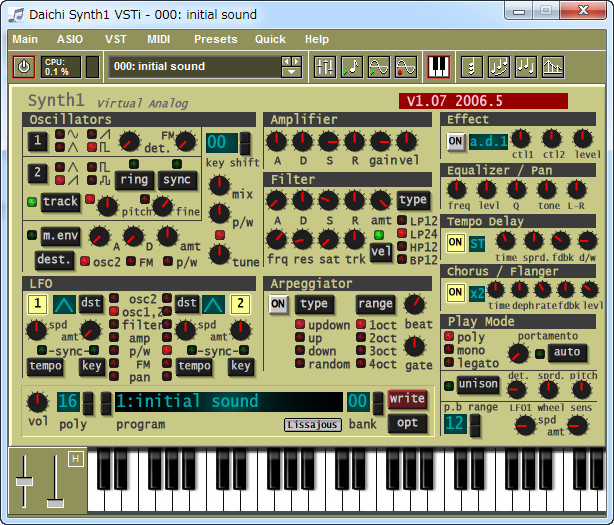
Task: Click the arpeggiator range button
Action: [375, 304]
